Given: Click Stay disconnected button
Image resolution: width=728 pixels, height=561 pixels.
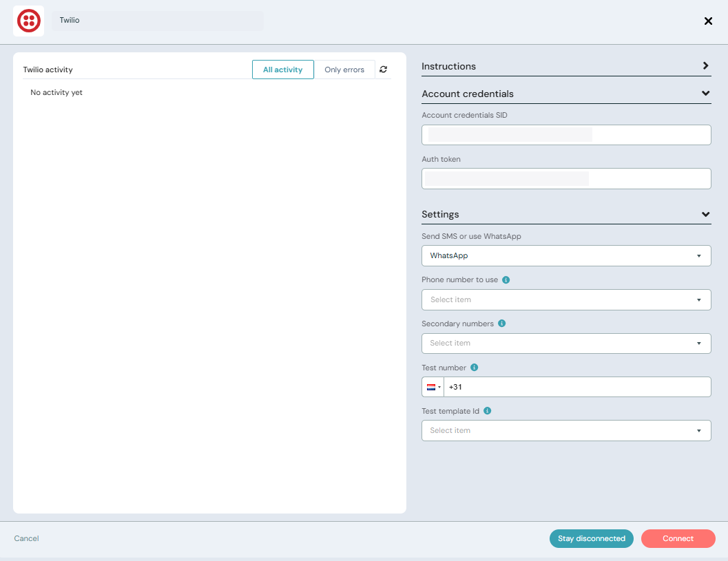Looking at the screenshot, I should pos(592,539).
